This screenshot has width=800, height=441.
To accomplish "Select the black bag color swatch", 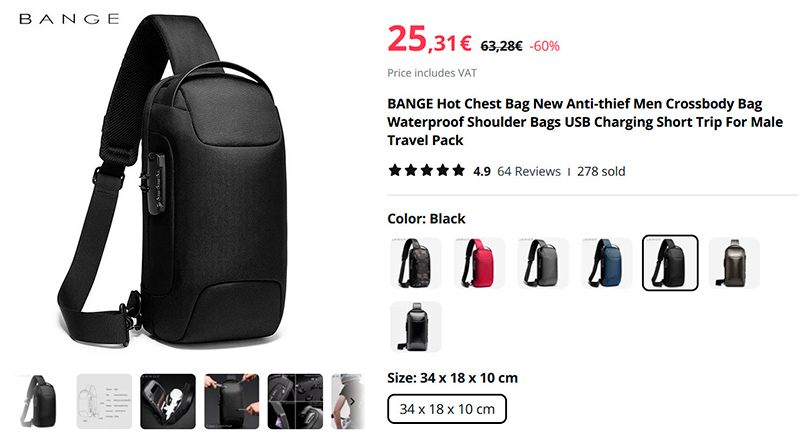I will click(670, 263).
